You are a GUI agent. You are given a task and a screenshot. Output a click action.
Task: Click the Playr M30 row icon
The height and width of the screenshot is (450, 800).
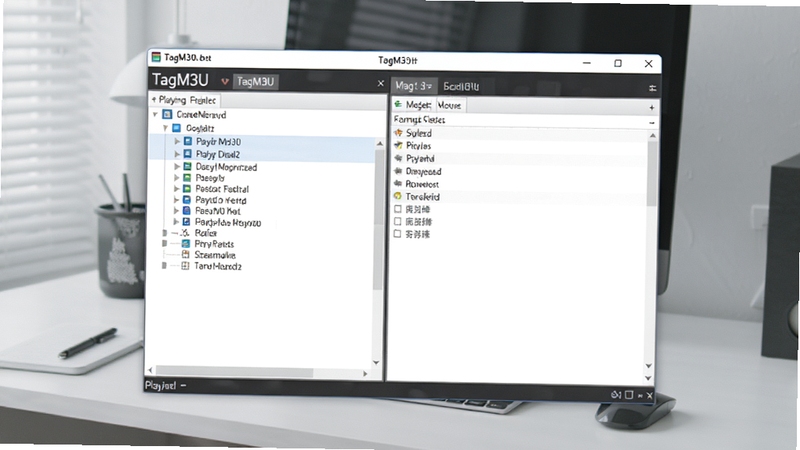point(188,141)
